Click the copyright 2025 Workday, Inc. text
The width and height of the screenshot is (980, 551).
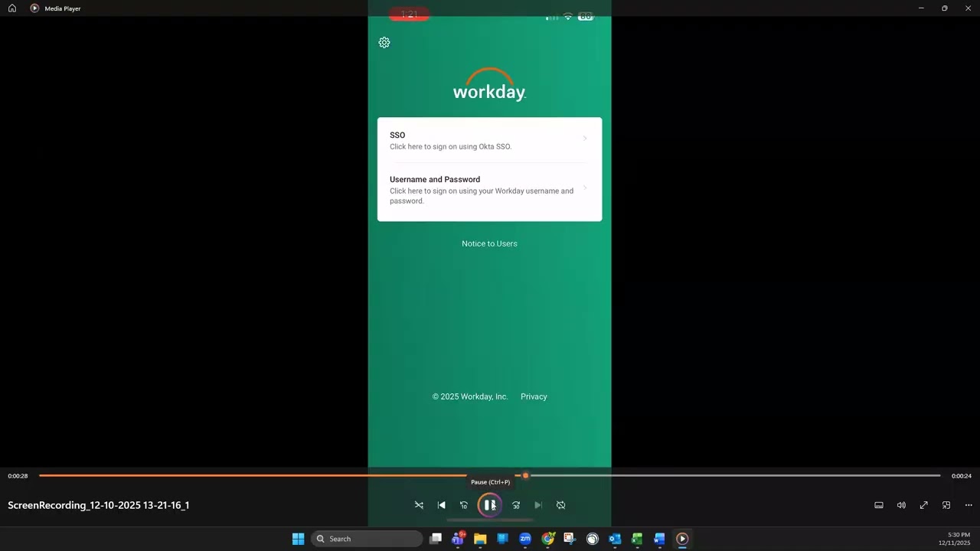click(470, 396)
